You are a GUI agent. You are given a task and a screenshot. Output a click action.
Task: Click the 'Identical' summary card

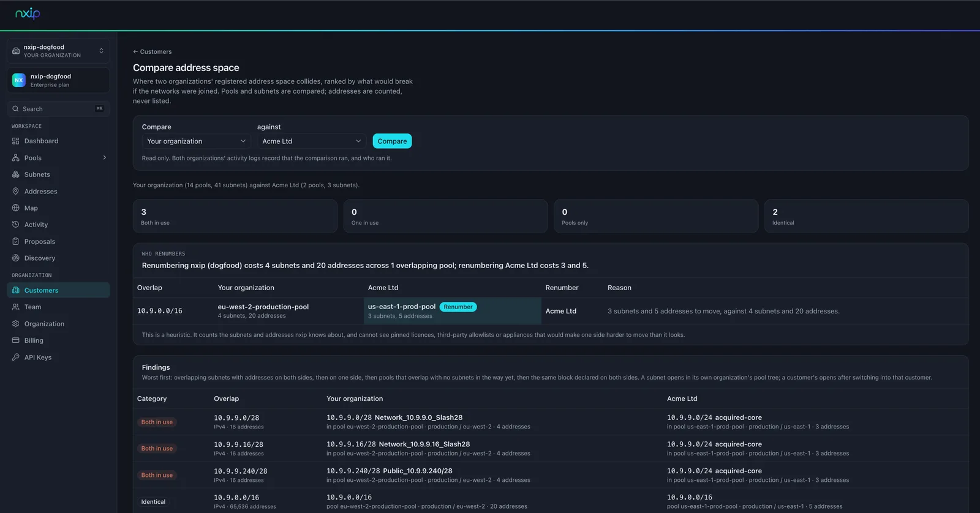(x=866, y=216)
